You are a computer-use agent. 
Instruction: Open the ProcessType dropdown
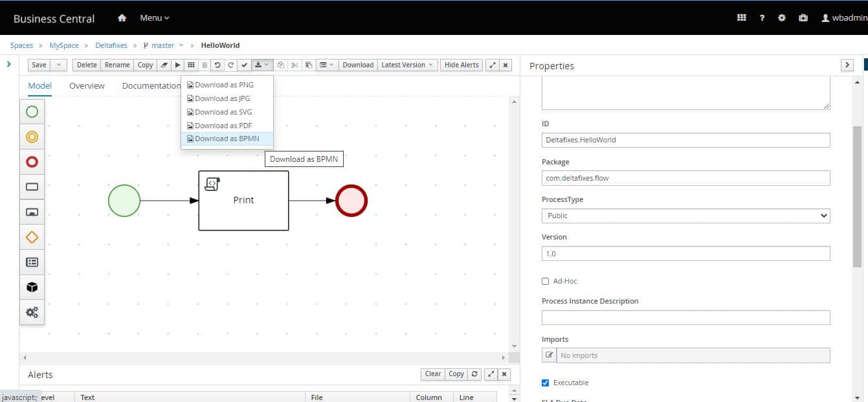point(685,216)
